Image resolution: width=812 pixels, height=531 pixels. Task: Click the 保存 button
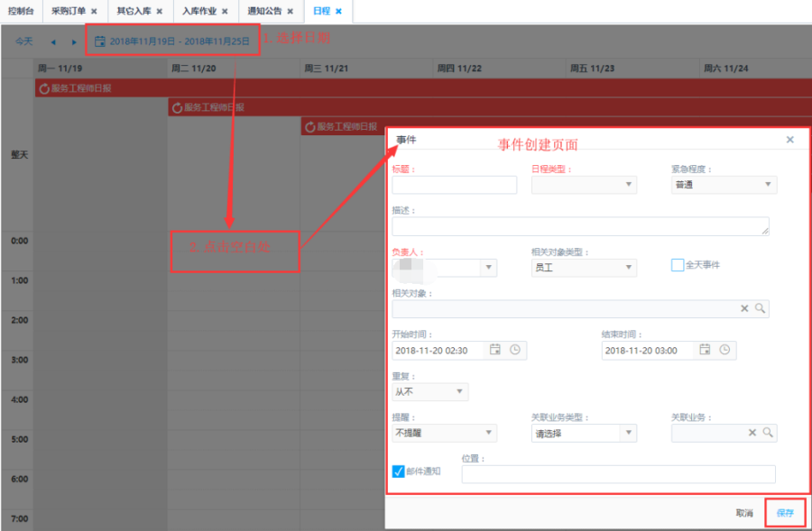785,512
